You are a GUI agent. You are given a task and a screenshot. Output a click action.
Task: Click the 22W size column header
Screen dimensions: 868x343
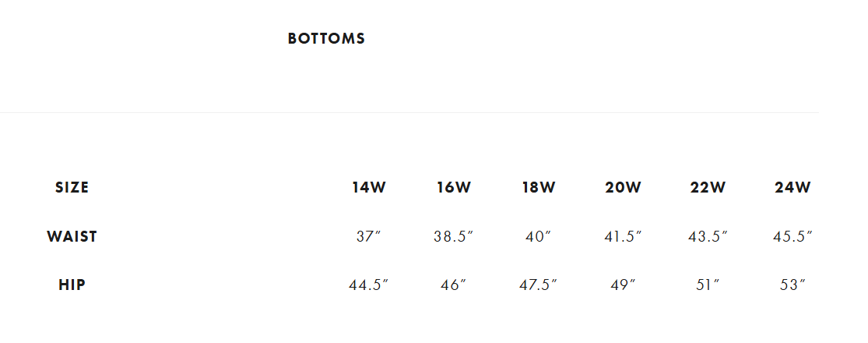point(708,187)
